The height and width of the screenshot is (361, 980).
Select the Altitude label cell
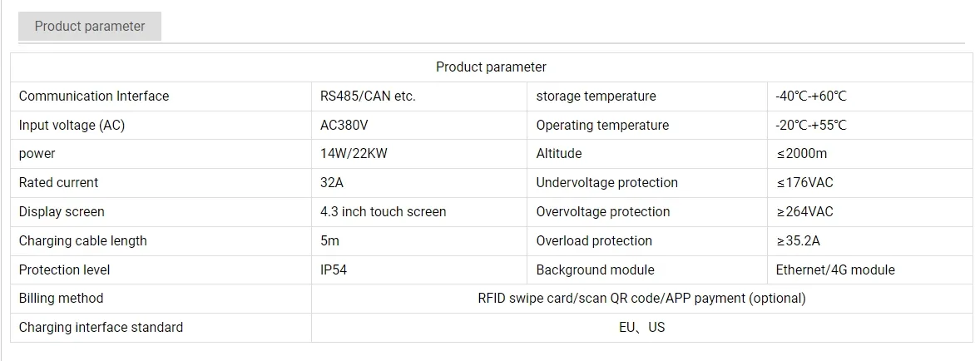click(559, 154)
